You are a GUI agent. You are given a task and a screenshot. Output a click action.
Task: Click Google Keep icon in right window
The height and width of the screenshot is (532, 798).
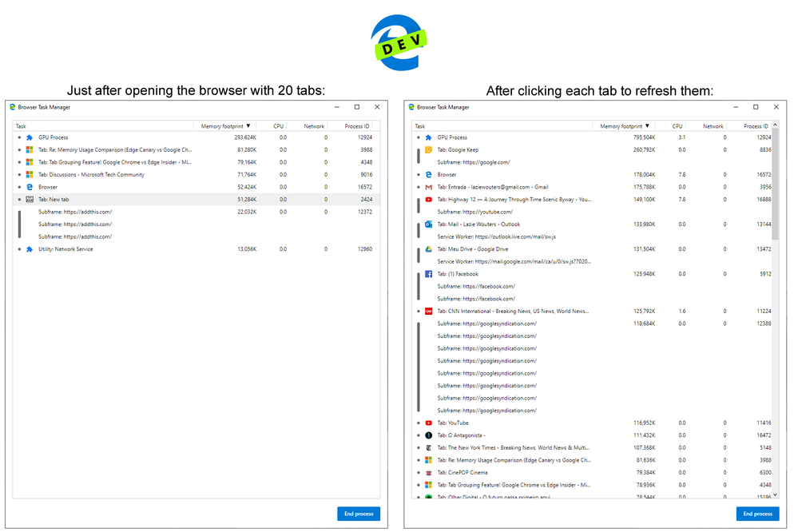pos(428,149)
